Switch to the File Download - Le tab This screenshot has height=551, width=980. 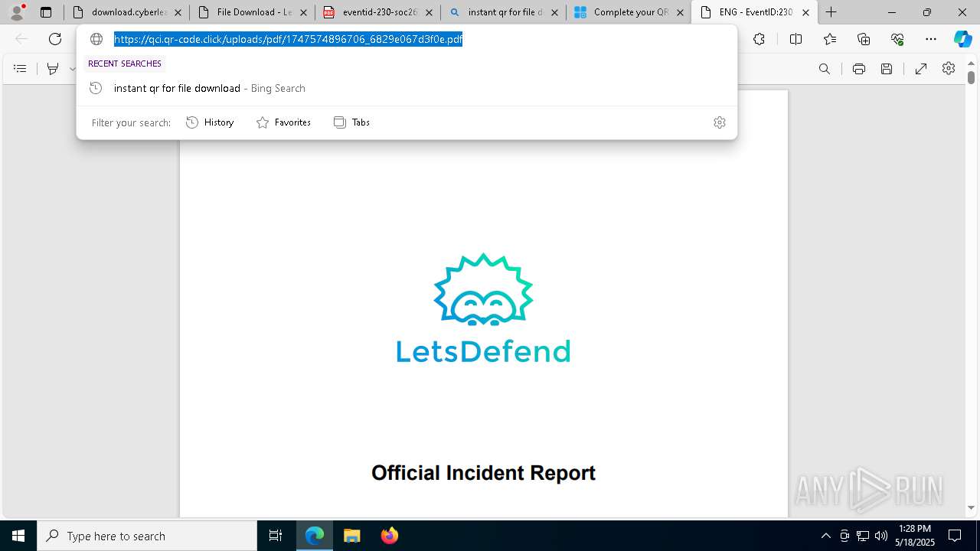251,12
